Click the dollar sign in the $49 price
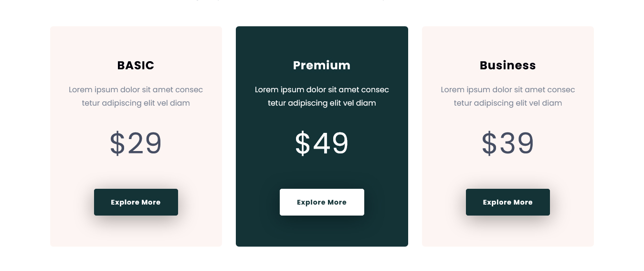The width and height of the screenshot is (644, 271). click(x=303, y=143)
